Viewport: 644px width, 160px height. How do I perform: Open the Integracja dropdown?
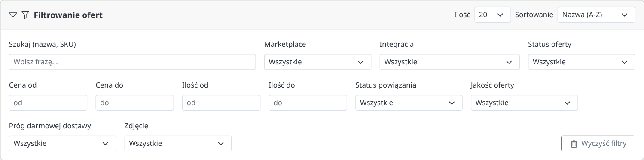449,62
